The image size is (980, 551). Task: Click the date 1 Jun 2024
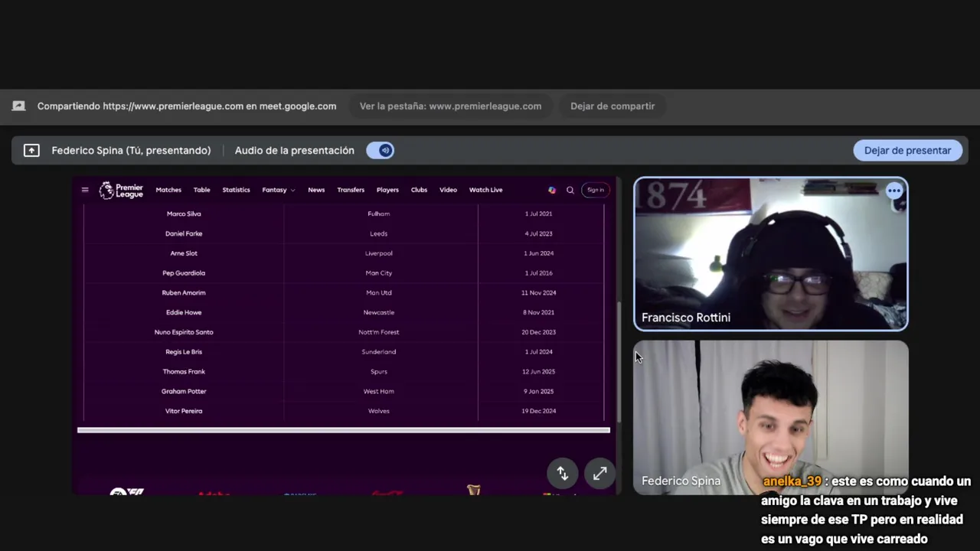538,253
